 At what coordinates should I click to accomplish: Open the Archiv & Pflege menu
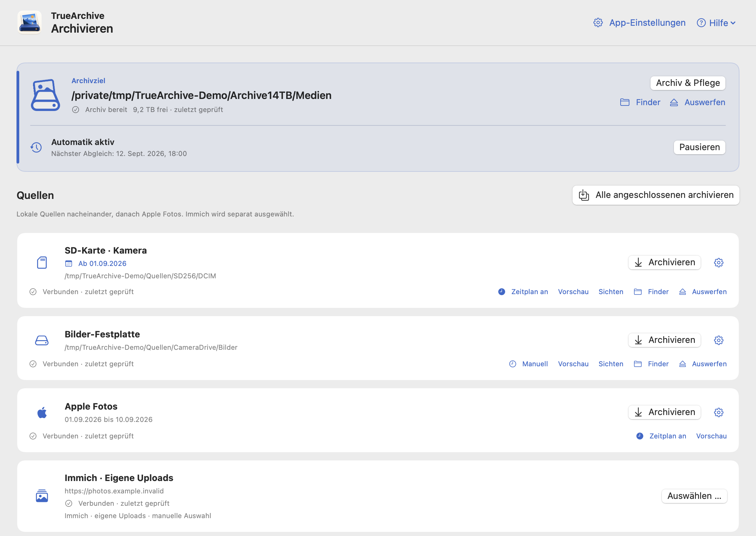[x=688, y=83]
